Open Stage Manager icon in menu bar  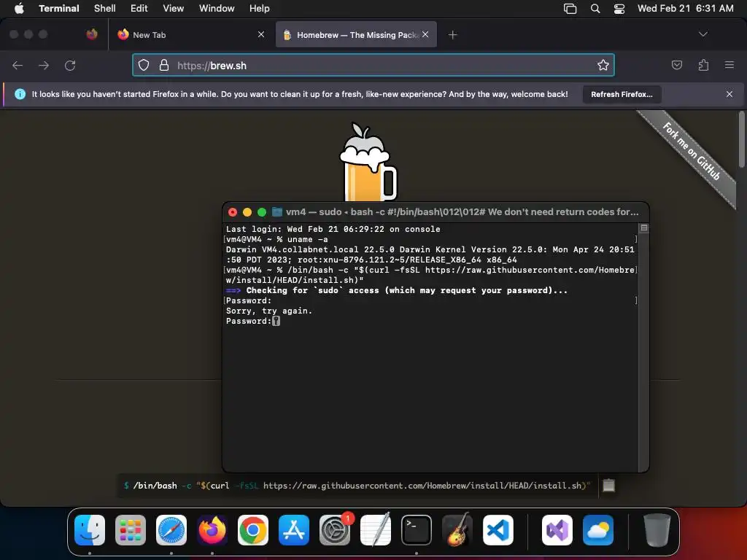570,9
